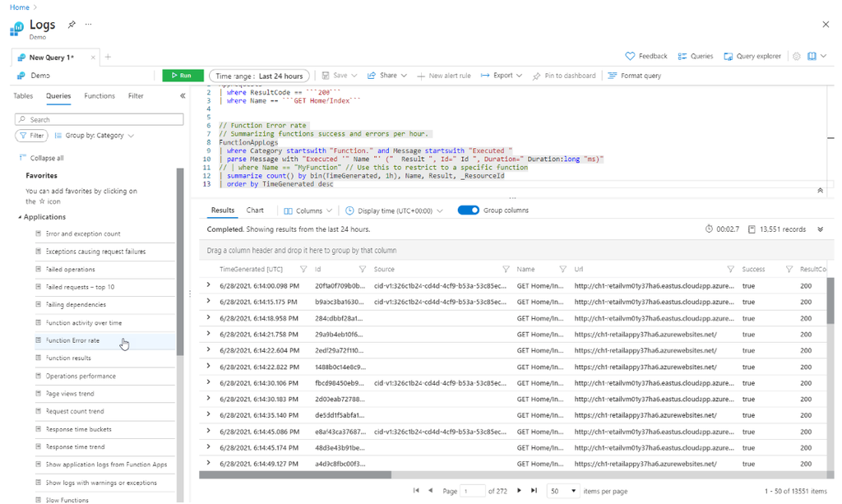Go to the next results page
The image size is (842, 504).
click(x=519, y=490)
